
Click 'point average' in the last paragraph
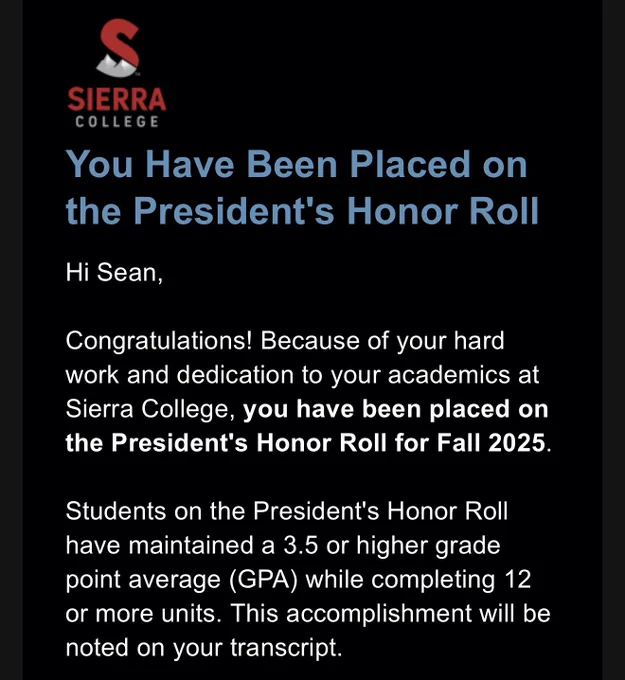[143, 580]
